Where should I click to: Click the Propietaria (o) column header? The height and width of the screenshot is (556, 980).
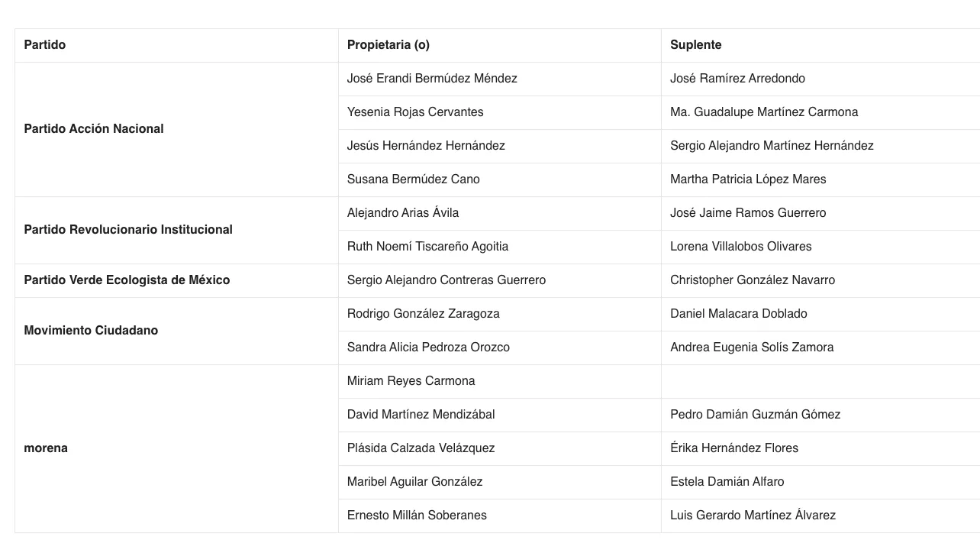pyautogui.click(x=388, y=45)
